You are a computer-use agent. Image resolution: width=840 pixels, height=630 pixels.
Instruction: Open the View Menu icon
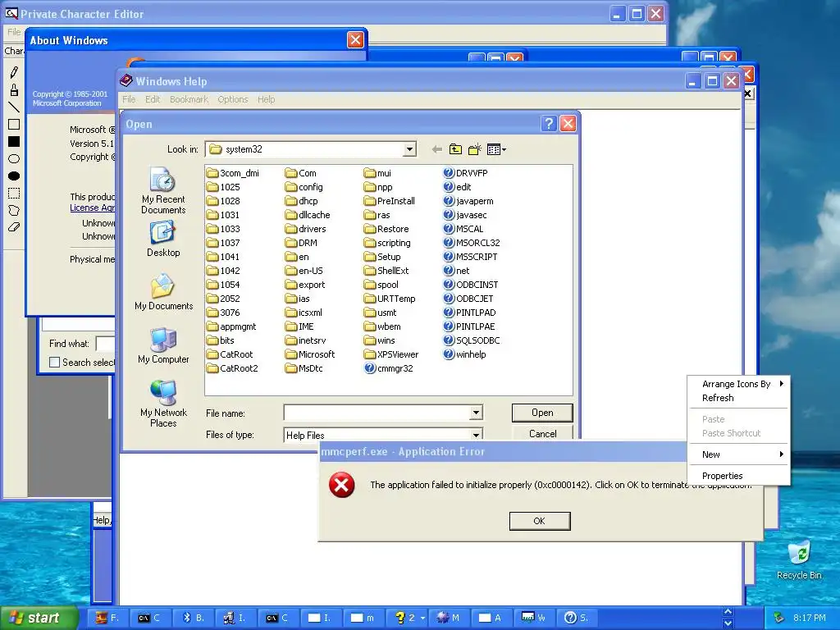(496, 149)
